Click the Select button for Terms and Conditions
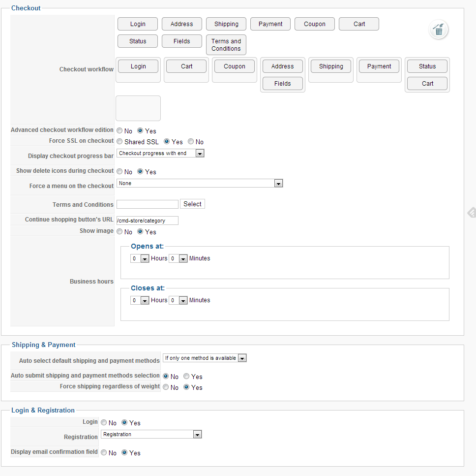Screen dimensions: 476x476 point(192,204)
